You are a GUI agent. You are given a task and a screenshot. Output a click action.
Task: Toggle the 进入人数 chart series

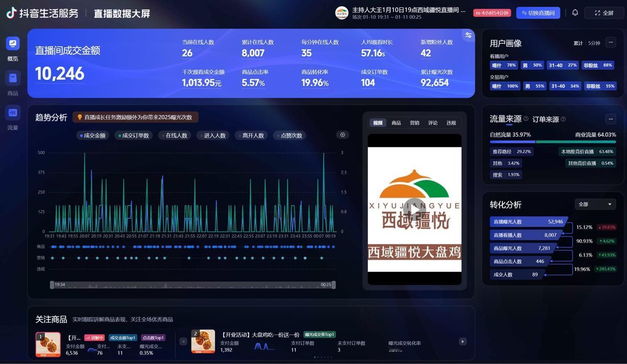(x=213, y=135)
